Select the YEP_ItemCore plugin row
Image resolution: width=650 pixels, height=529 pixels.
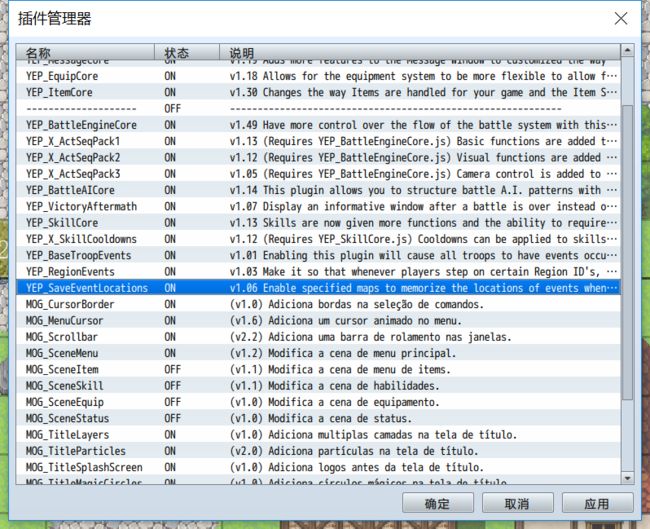pos(318,92)
